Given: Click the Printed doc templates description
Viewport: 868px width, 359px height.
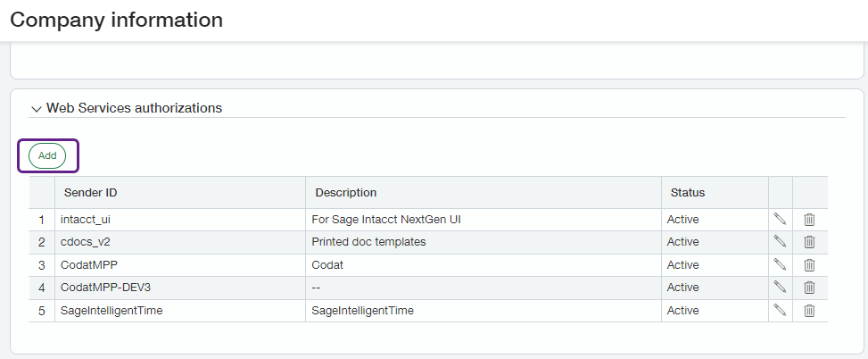Looking at the screenshot, I should pos(368,242).
